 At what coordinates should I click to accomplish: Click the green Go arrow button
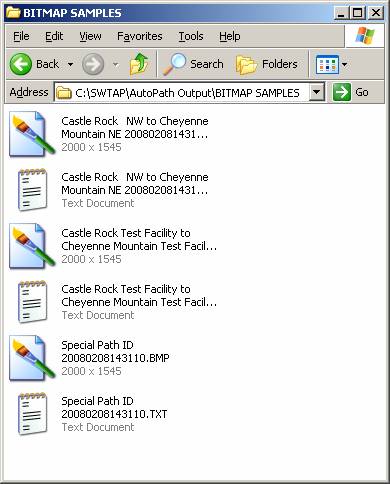coord(342,92)
